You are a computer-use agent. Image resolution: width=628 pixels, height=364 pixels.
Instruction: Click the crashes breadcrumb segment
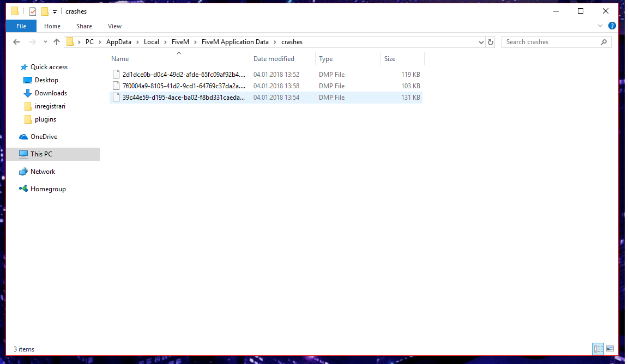coord(292,42)
